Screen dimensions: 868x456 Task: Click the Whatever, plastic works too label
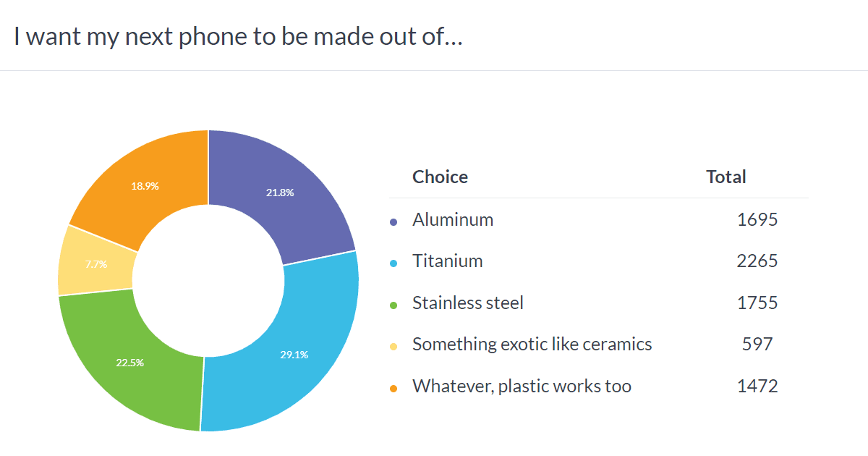tap(522, 387)
